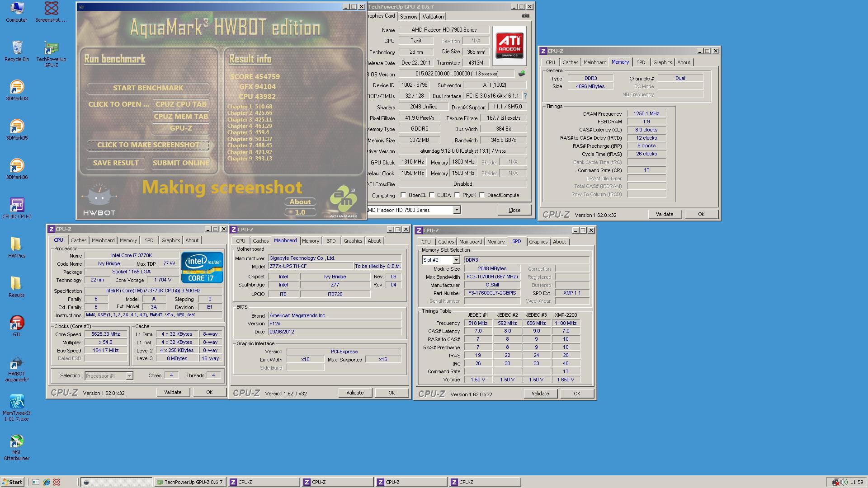Click the mainboard Model Z77X-UP5 TH-CF field
The height and width of the screenshot is (488, 868).
tap(310, 267)
